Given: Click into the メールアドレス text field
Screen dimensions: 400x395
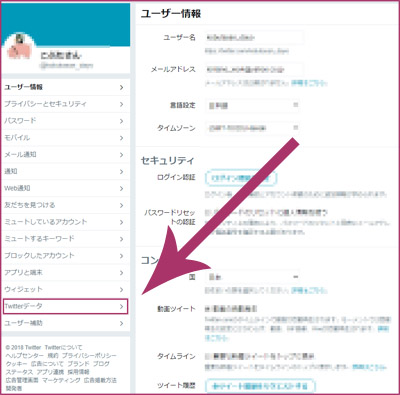Looking at the screenshot, I should pyautogui.click(x=254, y=69).
